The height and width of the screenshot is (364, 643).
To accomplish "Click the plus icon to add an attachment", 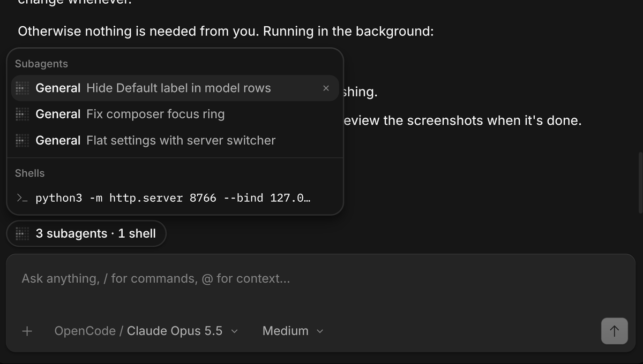I will click(x=27, y=331).
